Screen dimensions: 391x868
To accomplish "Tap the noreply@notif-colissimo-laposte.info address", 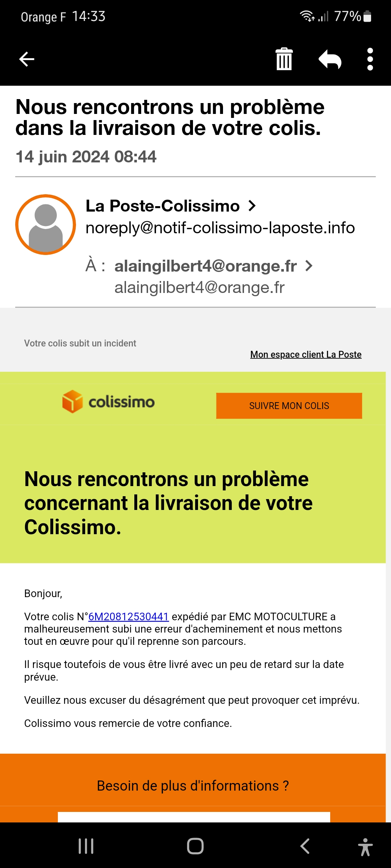I will [220, 228].
